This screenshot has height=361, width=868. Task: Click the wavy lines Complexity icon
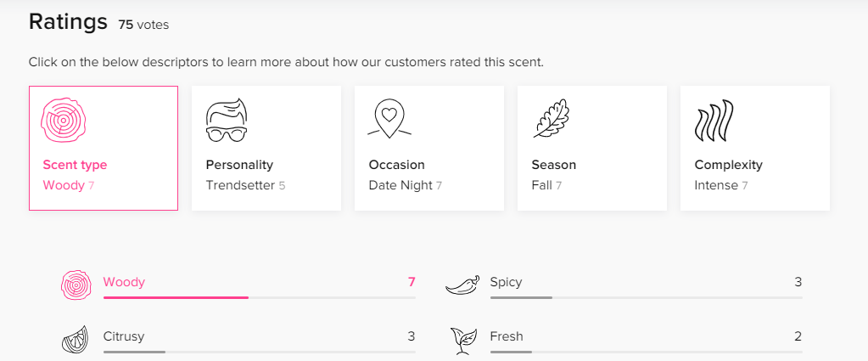[x=714, y=120]
